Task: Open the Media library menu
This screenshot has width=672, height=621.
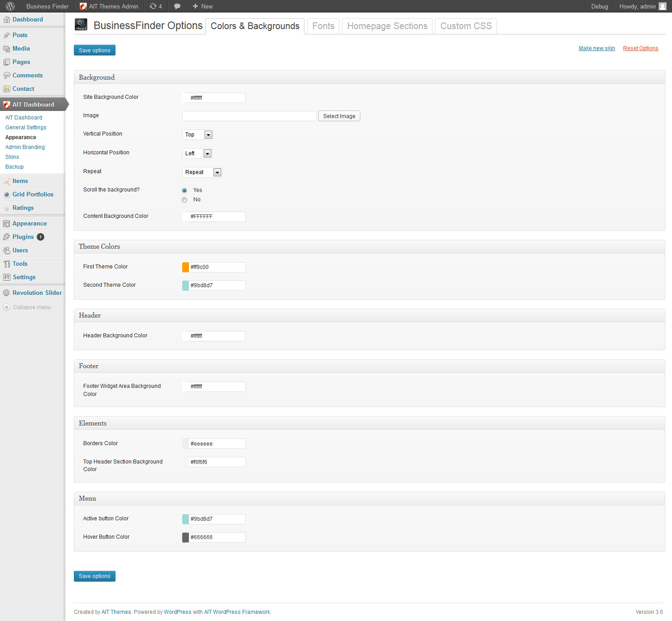Action: (x=21, y=48)
